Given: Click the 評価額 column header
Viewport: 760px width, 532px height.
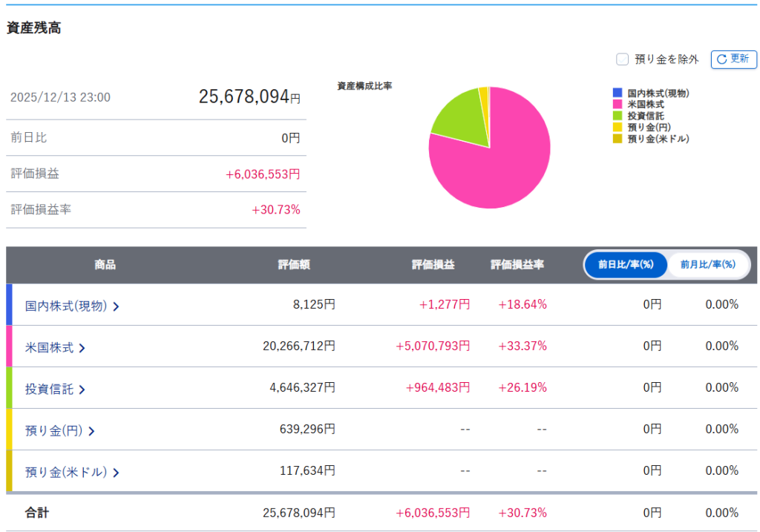Looking at the screenshot, I should [294, 265].
